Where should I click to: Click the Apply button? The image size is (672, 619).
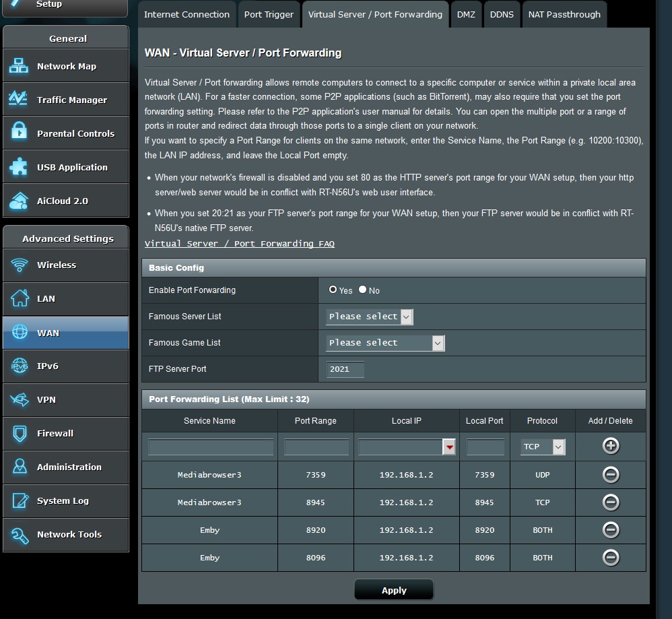[x=394, y=590]
